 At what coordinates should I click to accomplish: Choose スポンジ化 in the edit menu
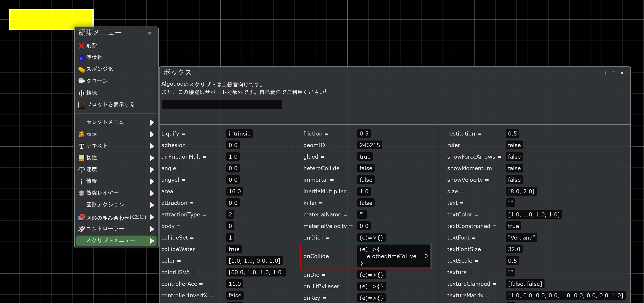tap(116, 69)
